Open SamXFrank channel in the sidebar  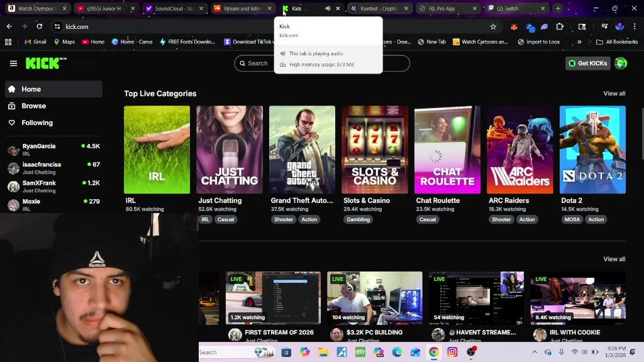coord(53,186)
